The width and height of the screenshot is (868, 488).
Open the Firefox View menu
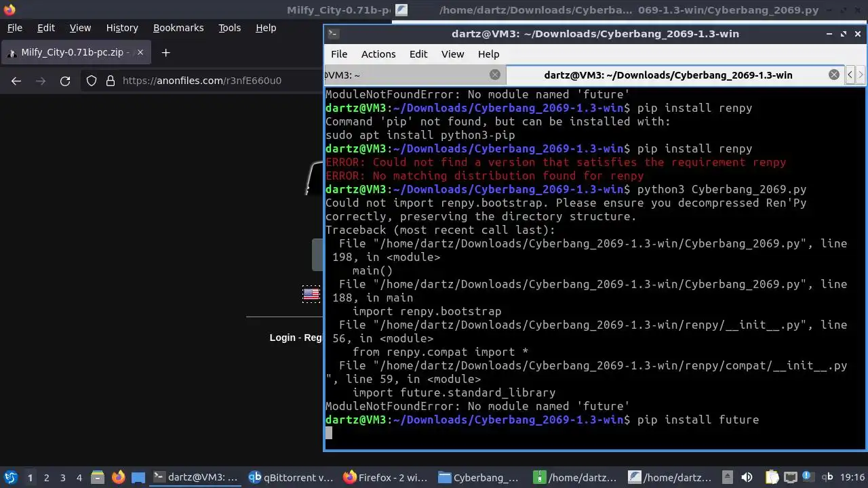click(x=80, y=28)
